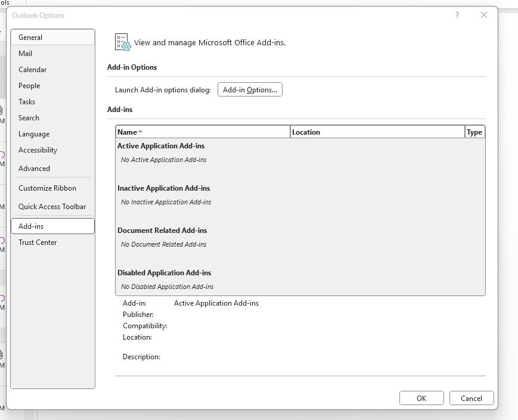Select the Advanced category
Screen dimensions: 518x420
[52, 169]
